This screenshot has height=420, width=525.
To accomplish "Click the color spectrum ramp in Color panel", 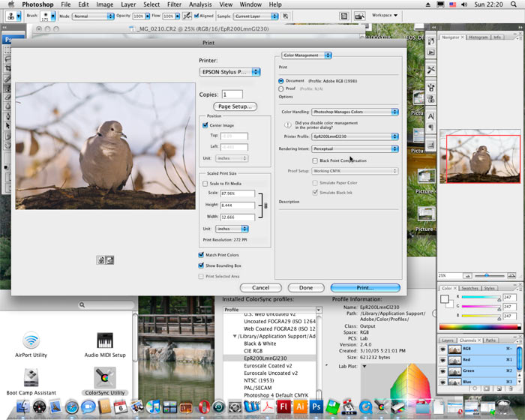I will click(x=480, y=327).
